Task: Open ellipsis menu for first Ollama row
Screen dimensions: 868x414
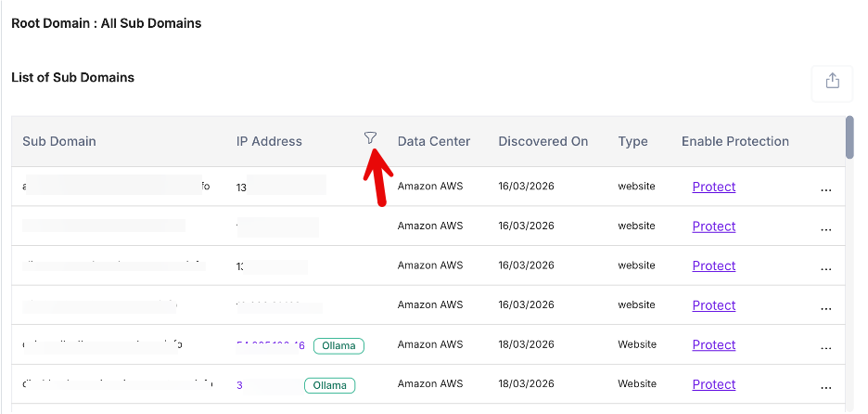Action: coord(825,348)
